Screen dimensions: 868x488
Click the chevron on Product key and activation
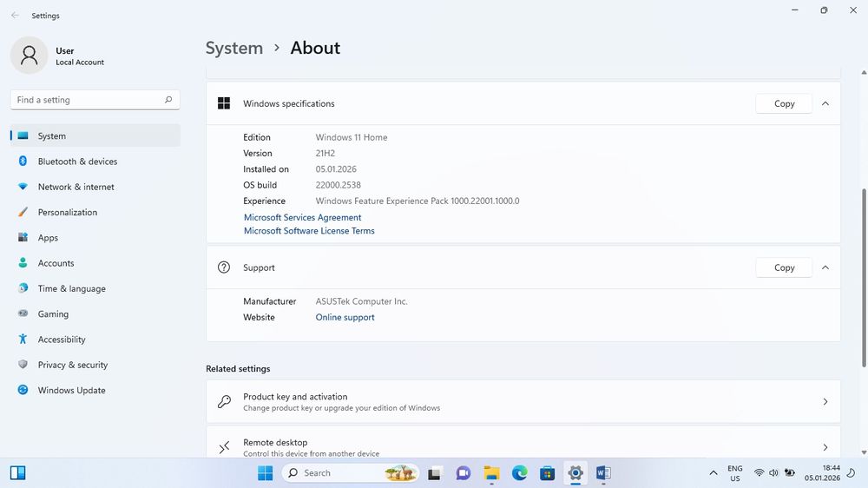(825, 401)
